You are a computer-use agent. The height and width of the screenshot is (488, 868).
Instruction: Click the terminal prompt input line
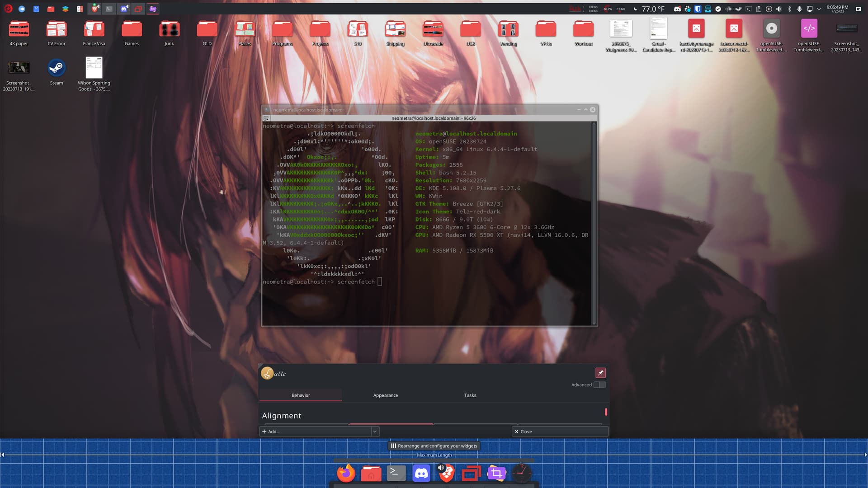point(322,282)
